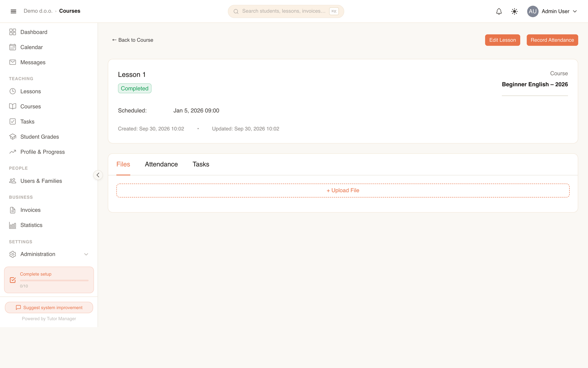
Task: Click the notifications bell icon
Action: pyautogui.click(x=499, y=11)
